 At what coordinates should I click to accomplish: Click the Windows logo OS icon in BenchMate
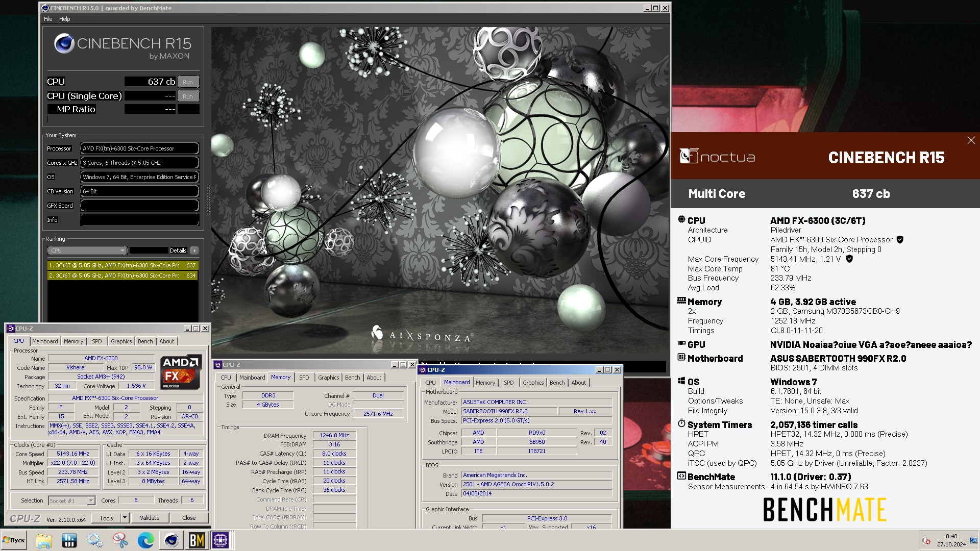click(x=681, y=381)
